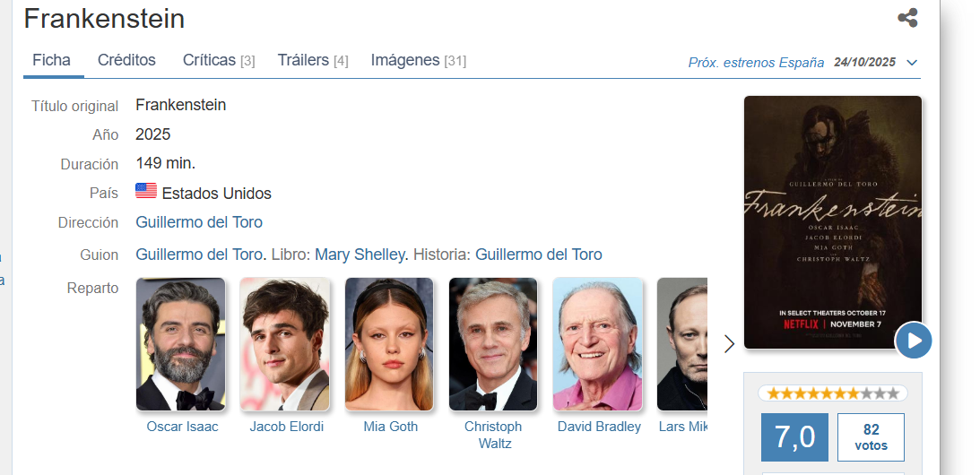Screen dimensions: 980x475
Task: Click the share icon next to title
Action: [907, 18]
